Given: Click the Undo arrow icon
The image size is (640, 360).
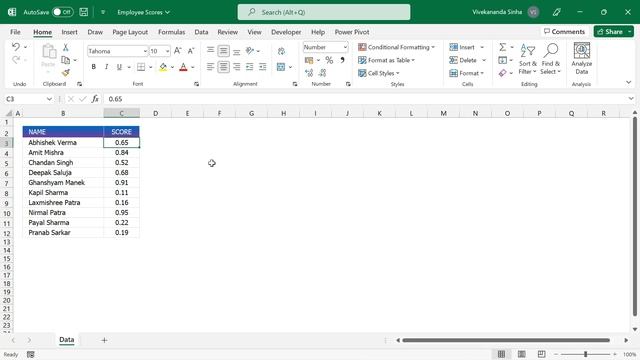Looking at the screenshot, I should point(16,47).
